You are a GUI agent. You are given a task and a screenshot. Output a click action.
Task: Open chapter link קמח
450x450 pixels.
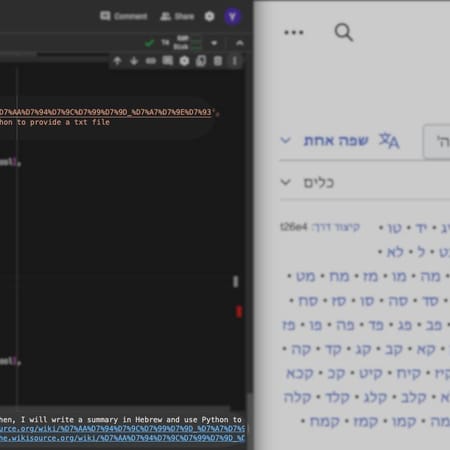tap(324, 422)
